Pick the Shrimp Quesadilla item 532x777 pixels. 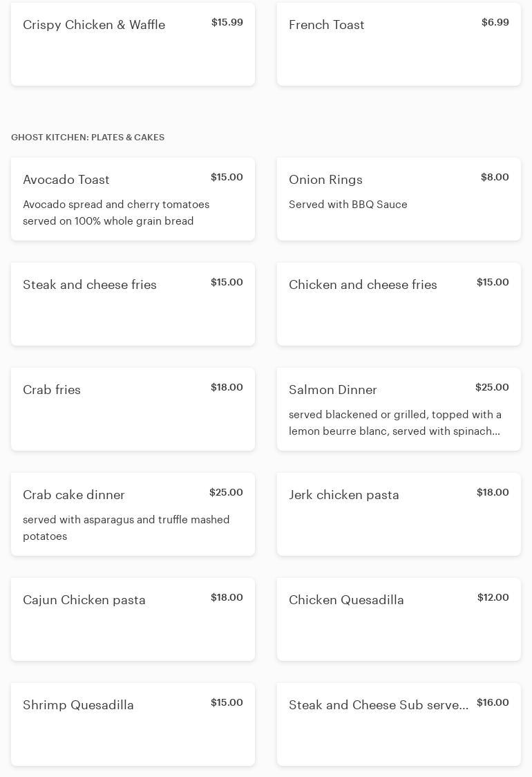pos(133,724)
